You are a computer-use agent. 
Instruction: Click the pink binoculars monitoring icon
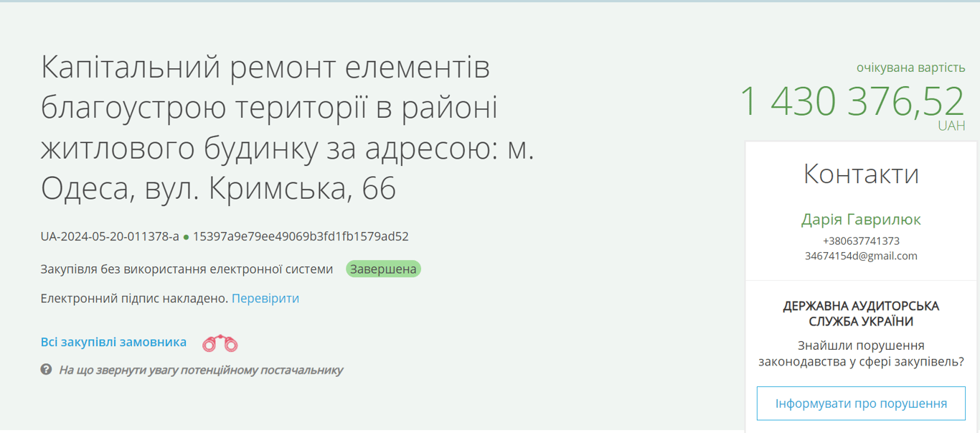click(221, 343)
